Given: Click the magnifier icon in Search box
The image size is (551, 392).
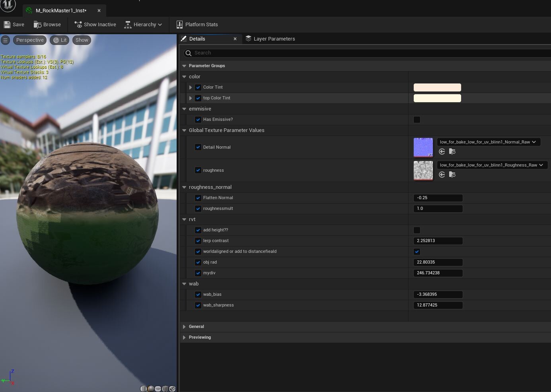Looking at the screenshot, I should 189,53.
